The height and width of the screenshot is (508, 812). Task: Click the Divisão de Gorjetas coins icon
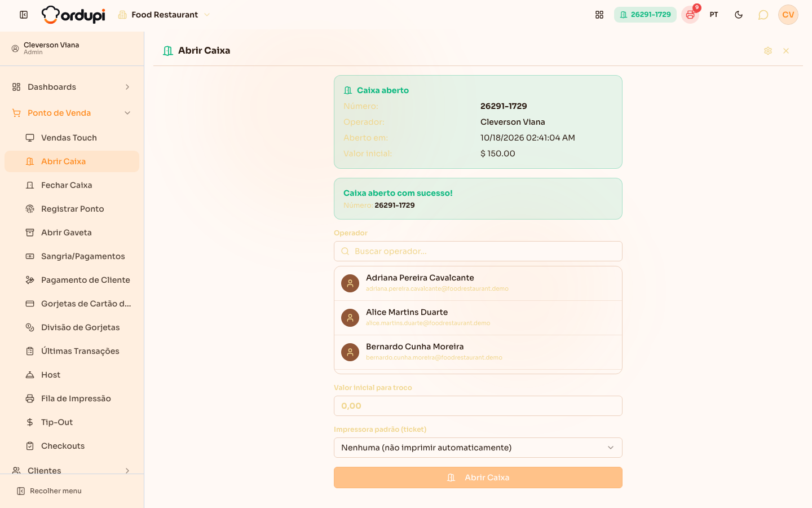30,327
